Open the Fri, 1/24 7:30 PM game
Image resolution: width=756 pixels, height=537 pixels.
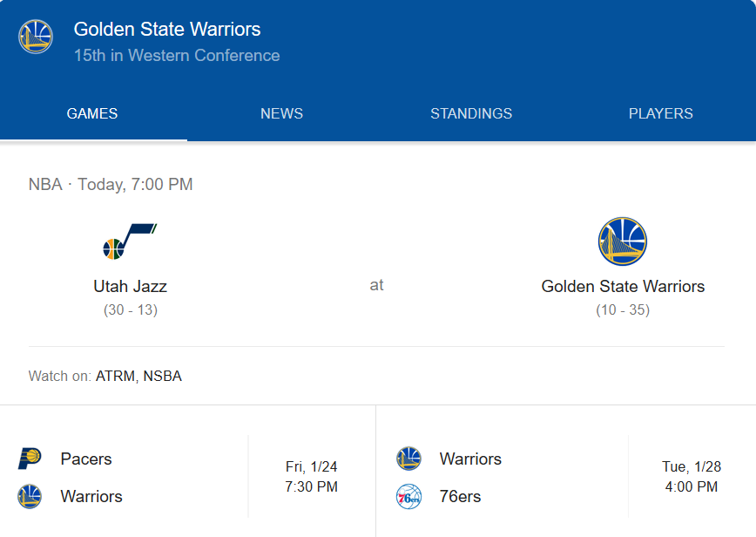[311, 477]
